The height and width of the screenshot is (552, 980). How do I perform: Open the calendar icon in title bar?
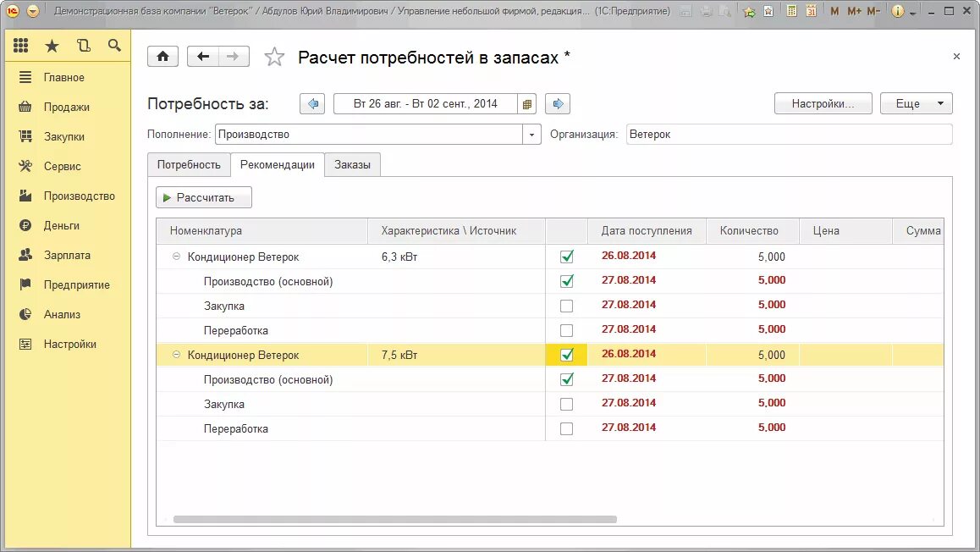click(812, 11)
